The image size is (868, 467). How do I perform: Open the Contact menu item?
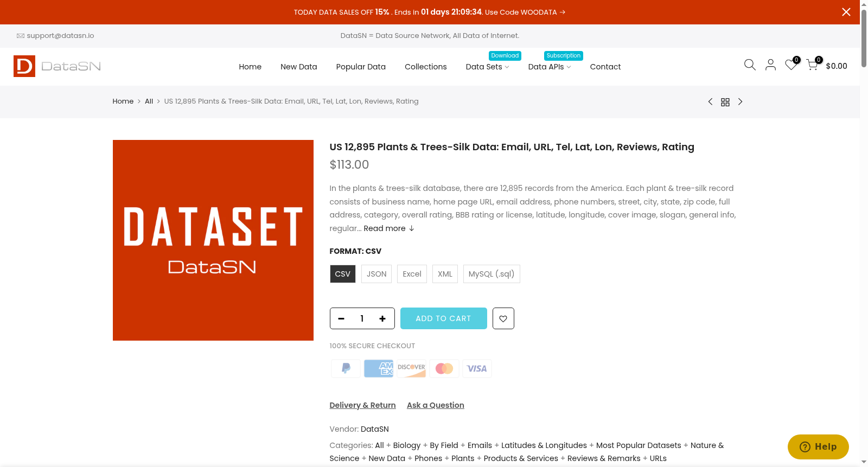click(x=605, y=67)
